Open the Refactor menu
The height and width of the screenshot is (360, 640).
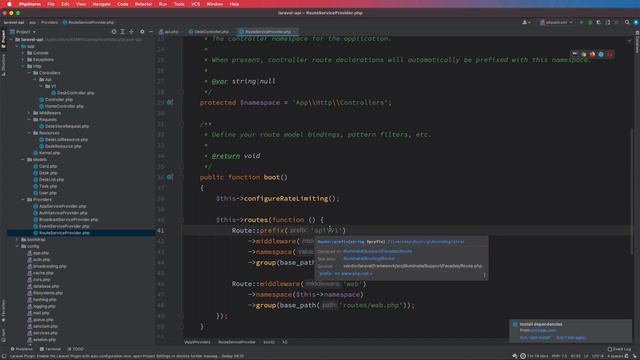(143, 4)
